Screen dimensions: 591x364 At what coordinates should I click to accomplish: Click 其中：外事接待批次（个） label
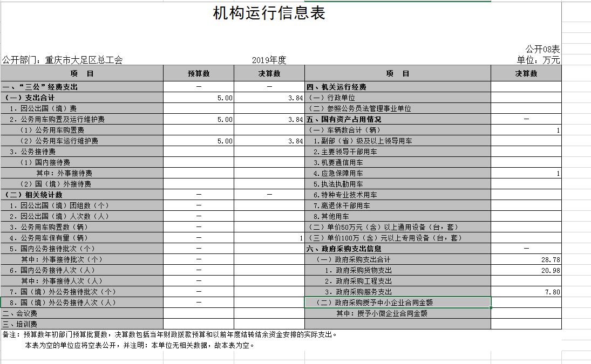(x=62, y=260)
